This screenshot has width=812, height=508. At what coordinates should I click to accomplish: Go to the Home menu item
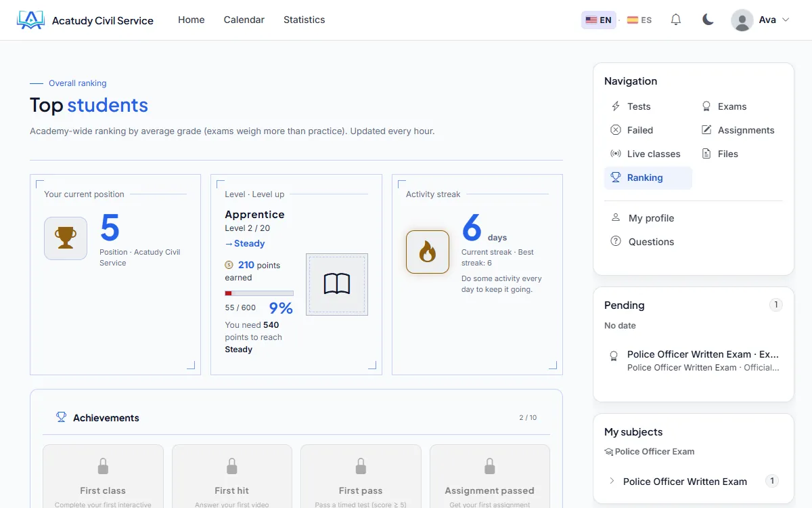191,20
